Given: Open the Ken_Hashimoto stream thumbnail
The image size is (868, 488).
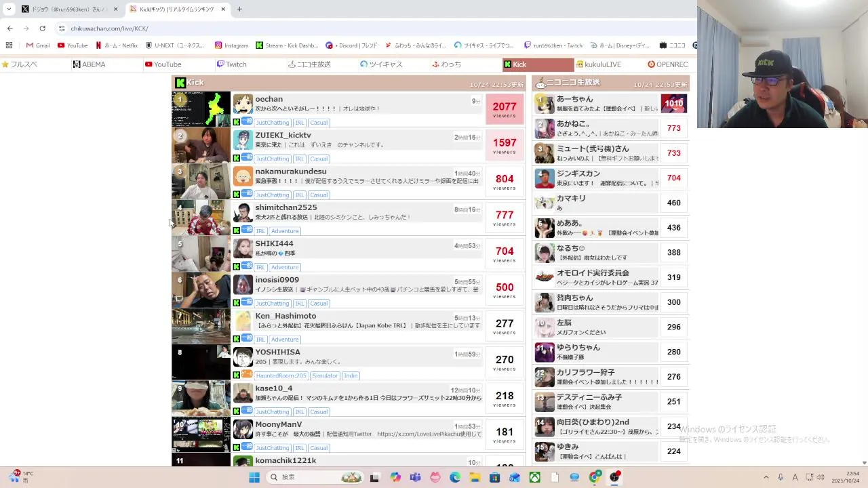Looking at the screenshot, I should pyautogui.click(x=201, y=326).
